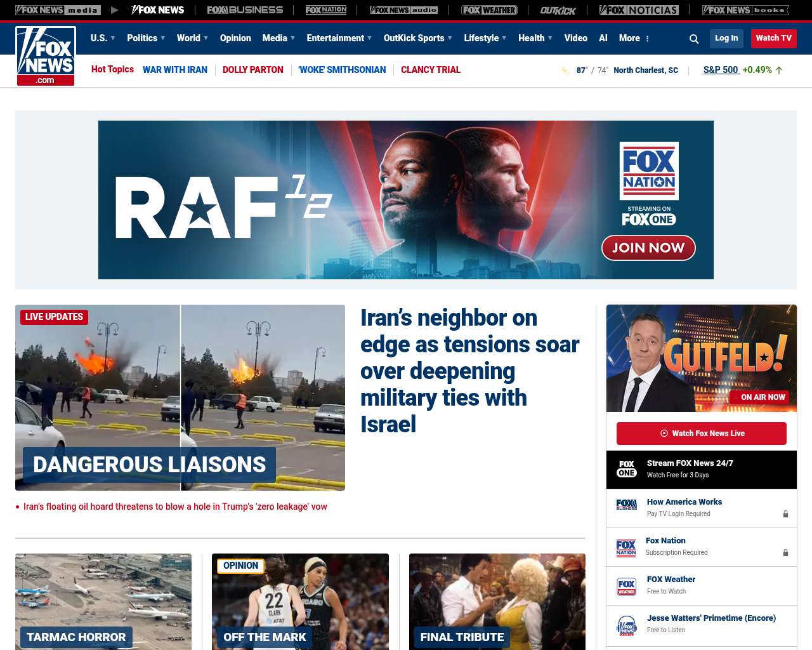Open CLANCY TRIAL hot topic
Viewport: 812px width, 650px height.
tap(431, 70)
